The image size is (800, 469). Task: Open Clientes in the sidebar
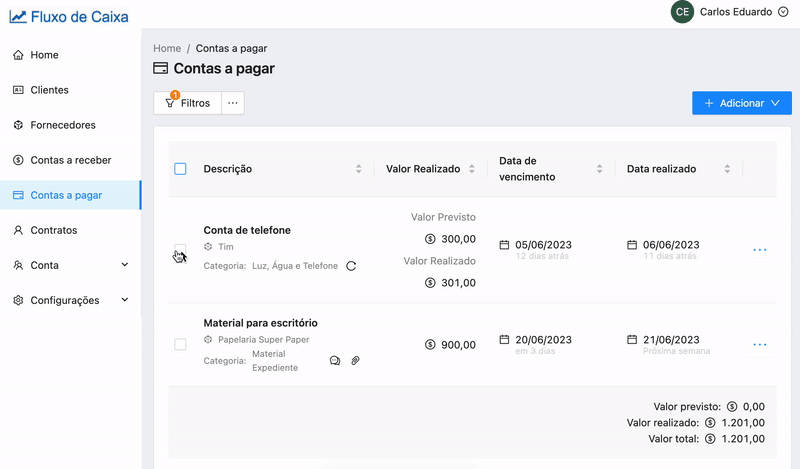(70, 90)
